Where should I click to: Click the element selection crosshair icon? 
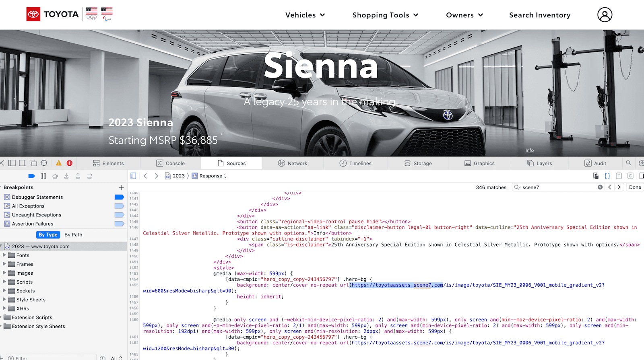44,163
